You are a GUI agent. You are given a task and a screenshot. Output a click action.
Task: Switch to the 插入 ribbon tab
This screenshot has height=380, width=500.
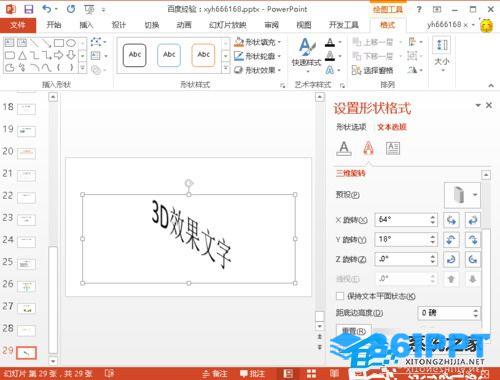(86, 25)
